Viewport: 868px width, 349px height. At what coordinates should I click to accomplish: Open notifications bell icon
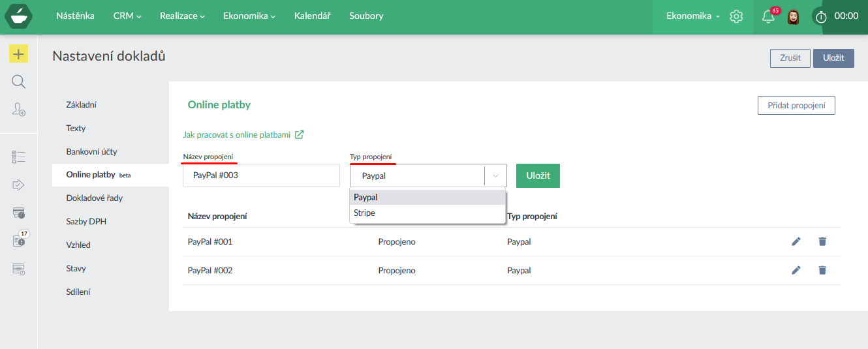(768, 17)
